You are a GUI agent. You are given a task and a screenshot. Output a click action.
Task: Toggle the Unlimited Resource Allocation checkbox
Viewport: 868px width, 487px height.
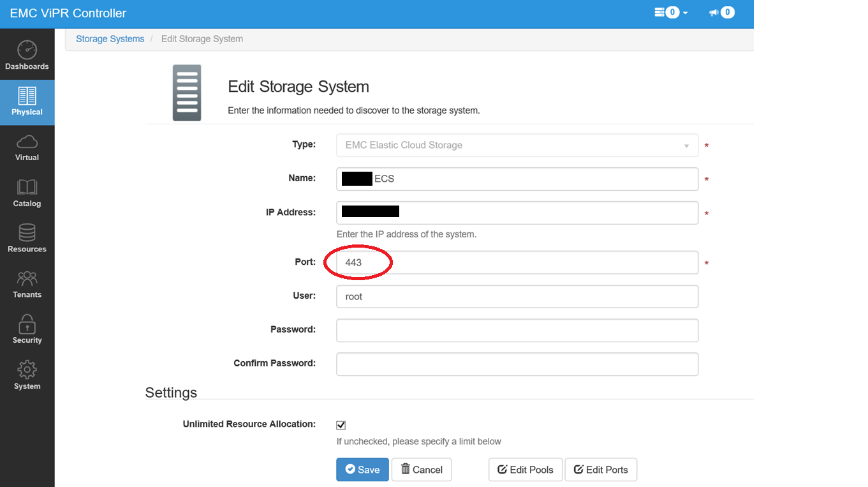pos(341,425)
